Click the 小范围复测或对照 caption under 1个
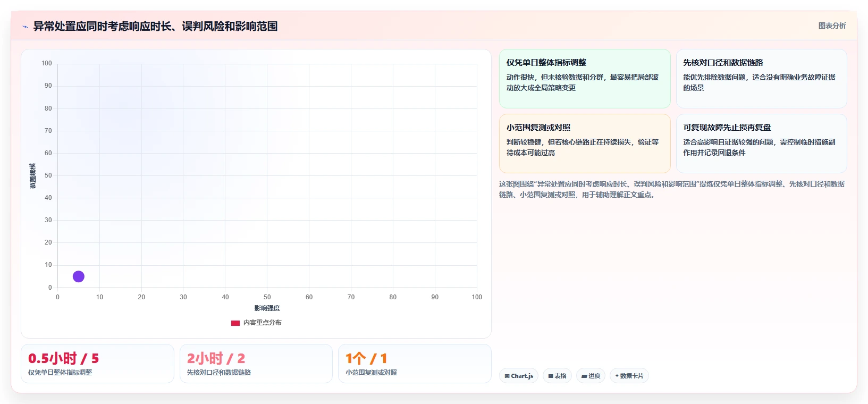868x404 pixels. pos(371,373)
